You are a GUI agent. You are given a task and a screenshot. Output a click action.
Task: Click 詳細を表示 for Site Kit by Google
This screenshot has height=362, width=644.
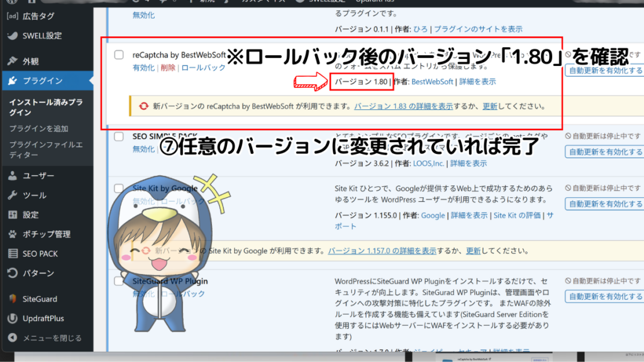[469, 215]
